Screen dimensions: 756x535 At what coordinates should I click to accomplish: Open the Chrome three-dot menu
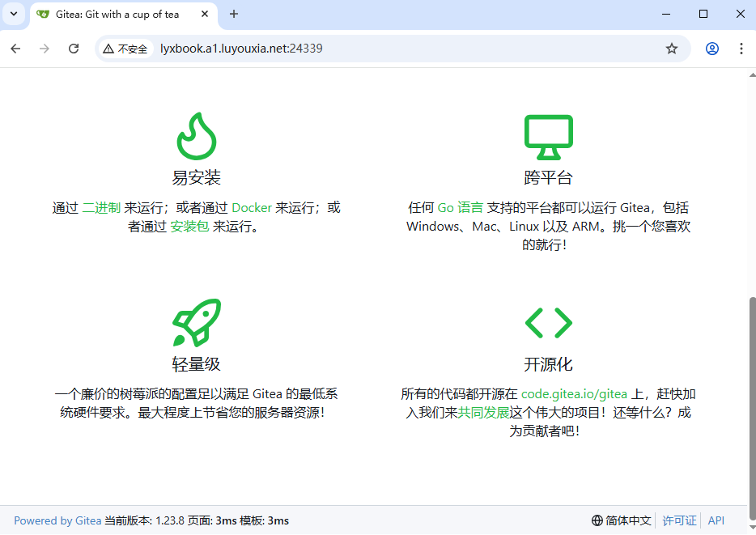pos(741,49)
